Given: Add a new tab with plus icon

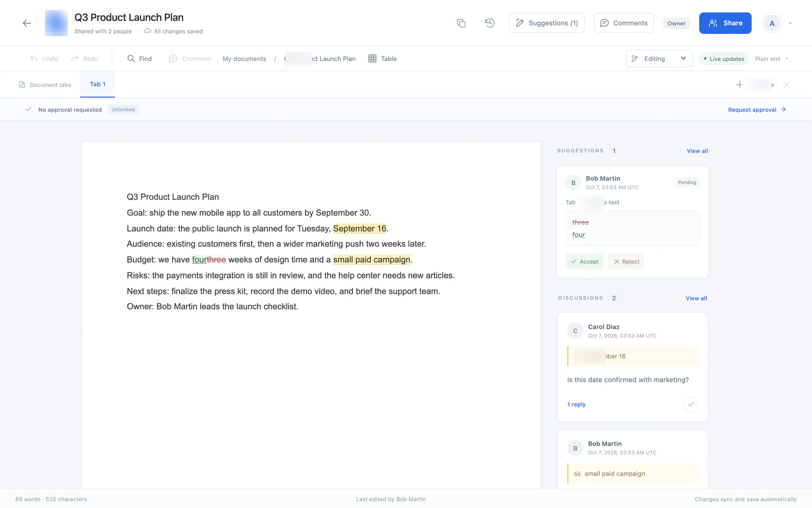Looking at the screenshot, I should [739, 85].
